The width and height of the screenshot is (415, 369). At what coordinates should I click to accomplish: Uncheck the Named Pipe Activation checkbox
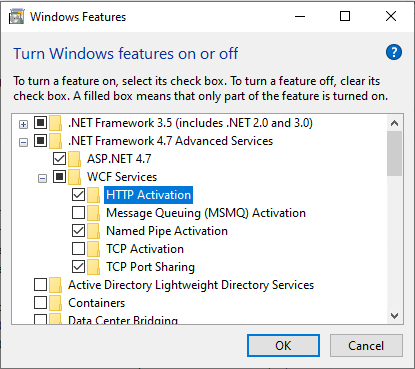click(78, 231)
